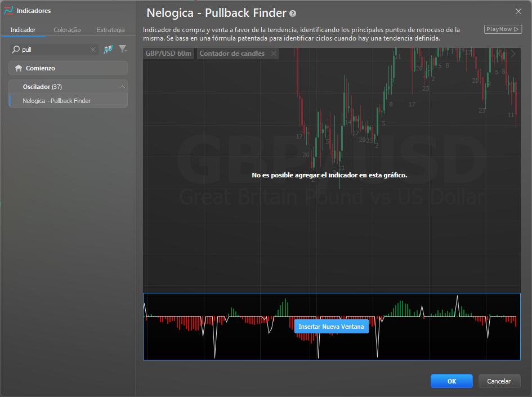
Task: Open the filter funnel dropdown
Action: point(123,50)
